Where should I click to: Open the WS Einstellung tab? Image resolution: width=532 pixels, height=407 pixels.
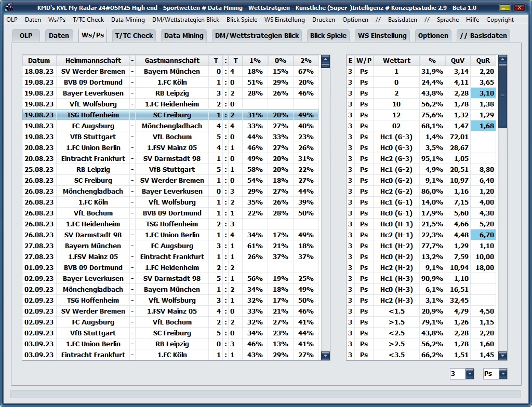click(x=382, y=36)
